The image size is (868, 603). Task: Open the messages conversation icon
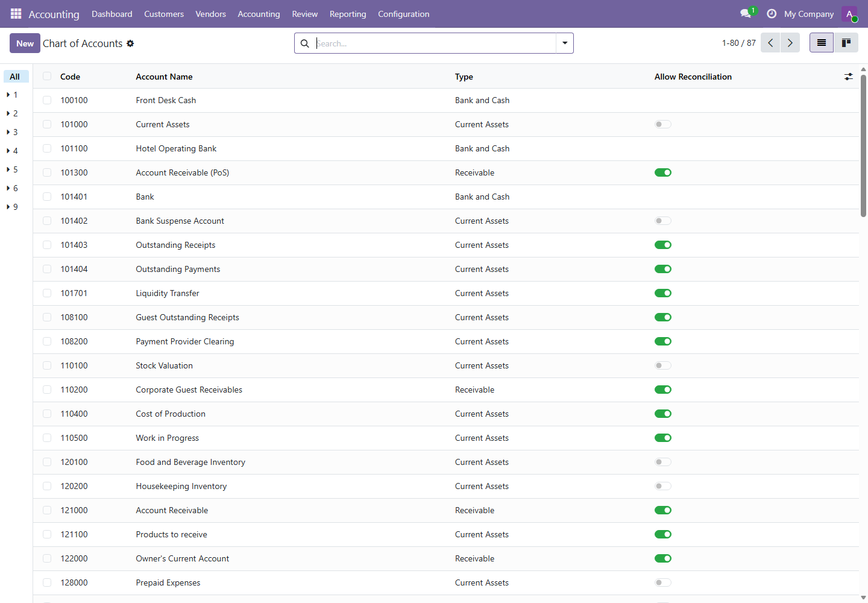pos(746,13)
